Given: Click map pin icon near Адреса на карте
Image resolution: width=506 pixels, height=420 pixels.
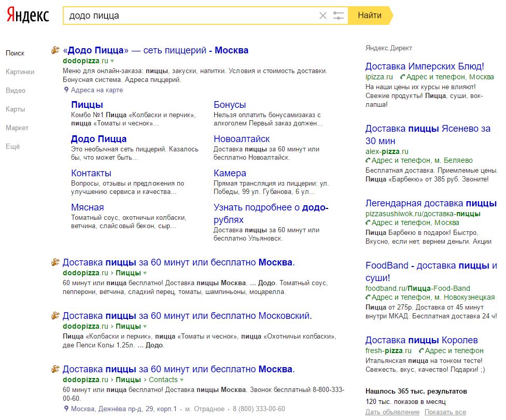Looking at the screenshot, I should point(66,90).
